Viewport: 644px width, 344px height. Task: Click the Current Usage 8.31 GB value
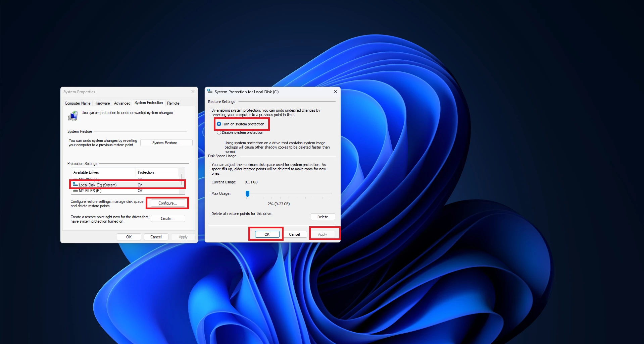click(x=251, y=182)
